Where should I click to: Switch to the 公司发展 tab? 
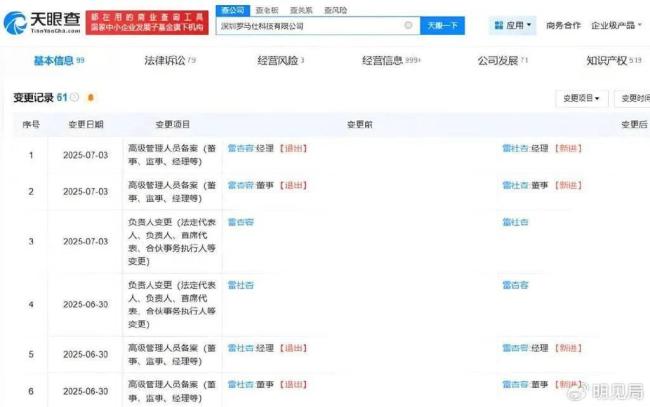coord(502,61)
